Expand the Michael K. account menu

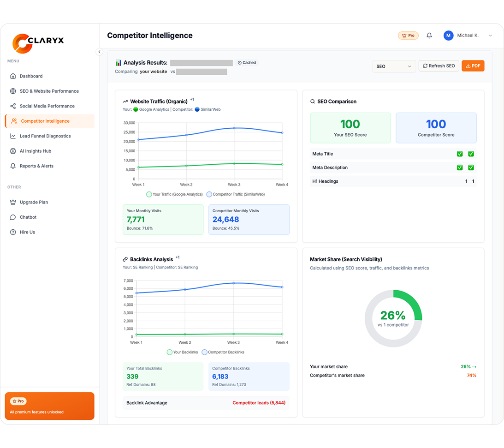coord(468,35)
